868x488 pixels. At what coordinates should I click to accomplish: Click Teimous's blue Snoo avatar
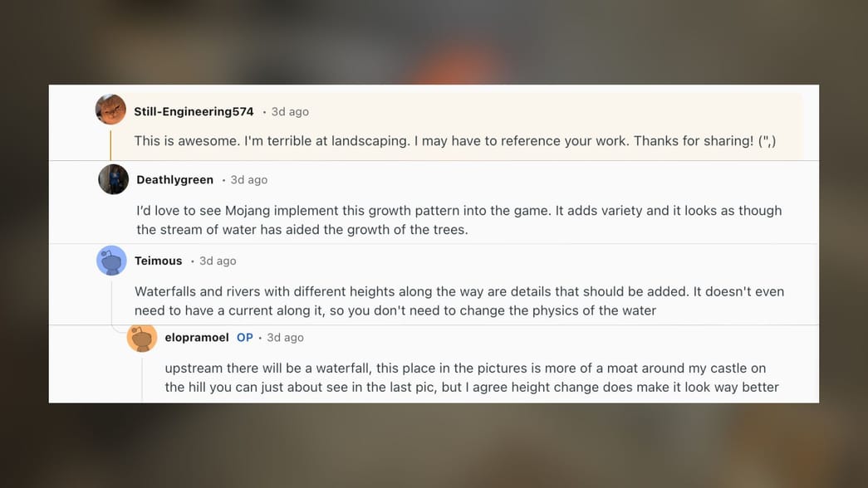click(111, 260)
